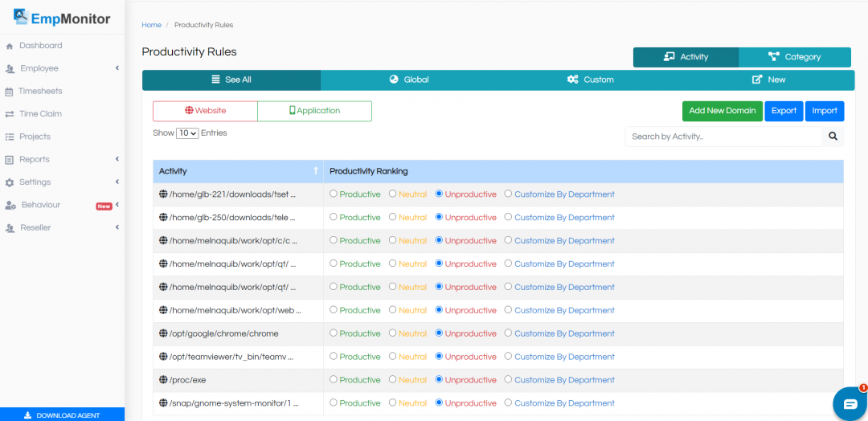Click the sort arrow in Activity column
868x421 pixels.
(x=315, y=171)
